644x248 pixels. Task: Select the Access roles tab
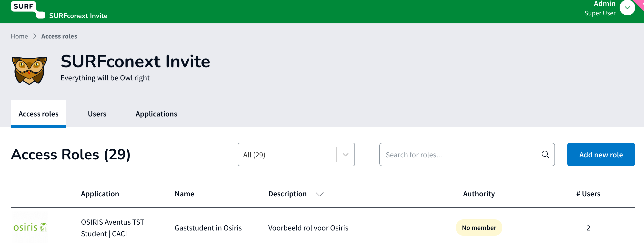[x=39, y=114]
